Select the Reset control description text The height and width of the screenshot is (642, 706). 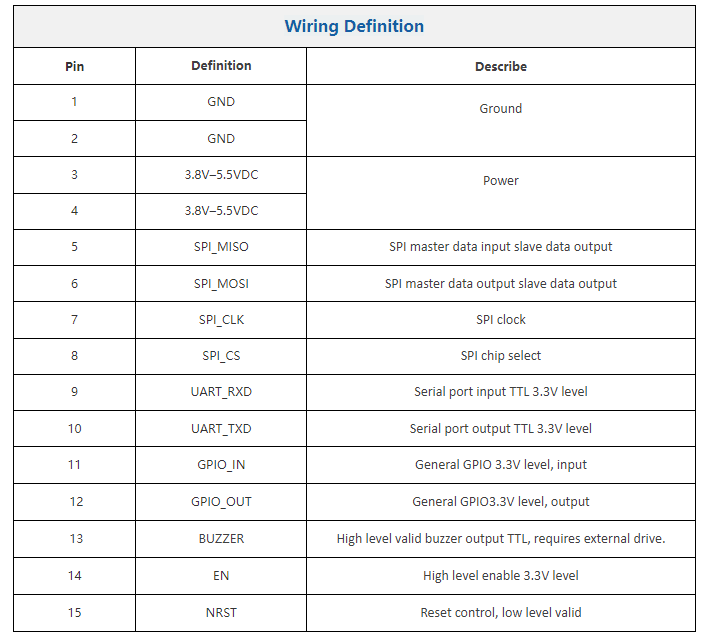(x=500, y=612)
